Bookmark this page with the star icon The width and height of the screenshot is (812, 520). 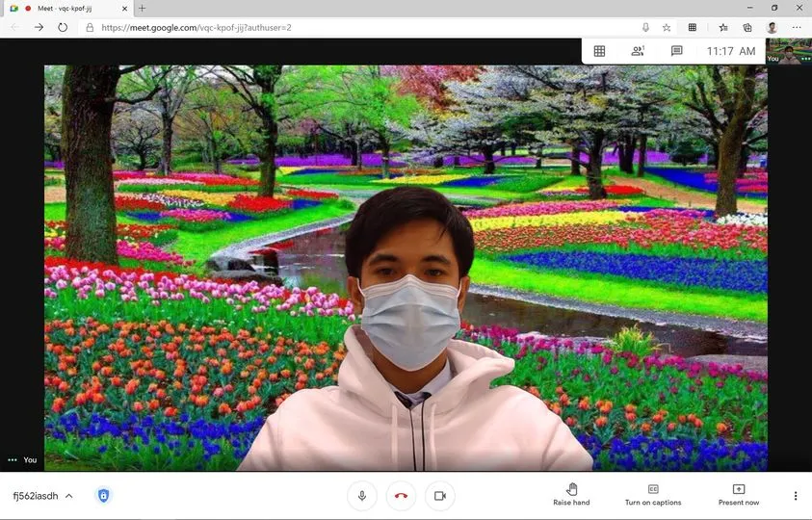[666, 28]
